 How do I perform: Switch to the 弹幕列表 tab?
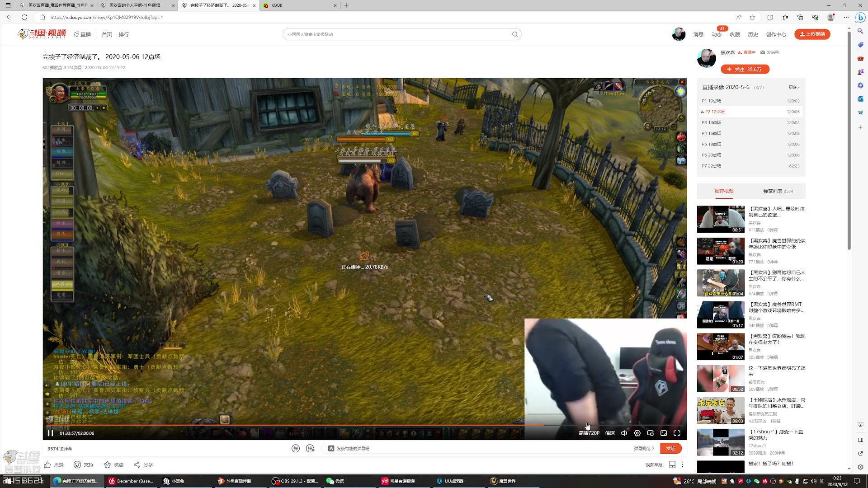coord(778,191)
